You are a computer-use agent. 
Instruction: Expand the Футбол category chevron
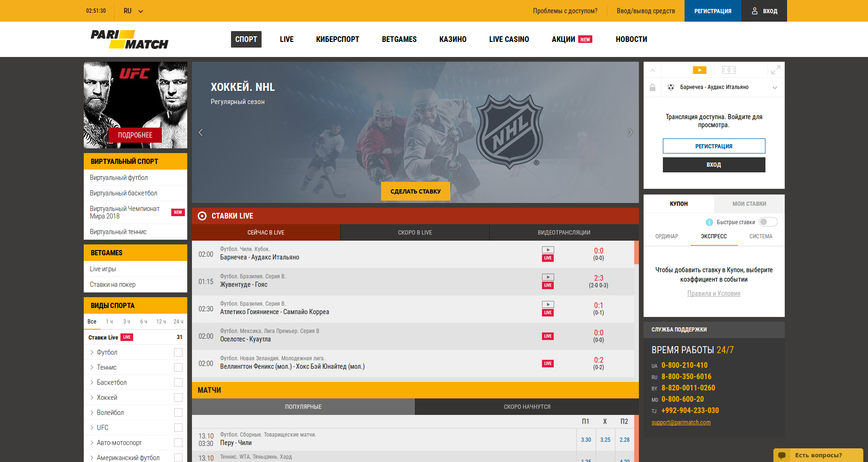pyautogui.click(x=92, y=352)
